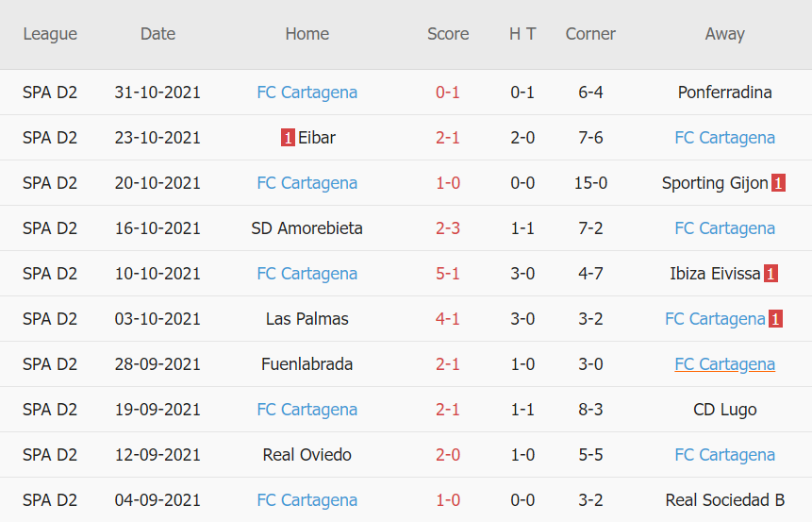Open FC Cartagena home link in the 31-10-2021 row
This screenshot has height=522, width=812.
coord(307,93)
